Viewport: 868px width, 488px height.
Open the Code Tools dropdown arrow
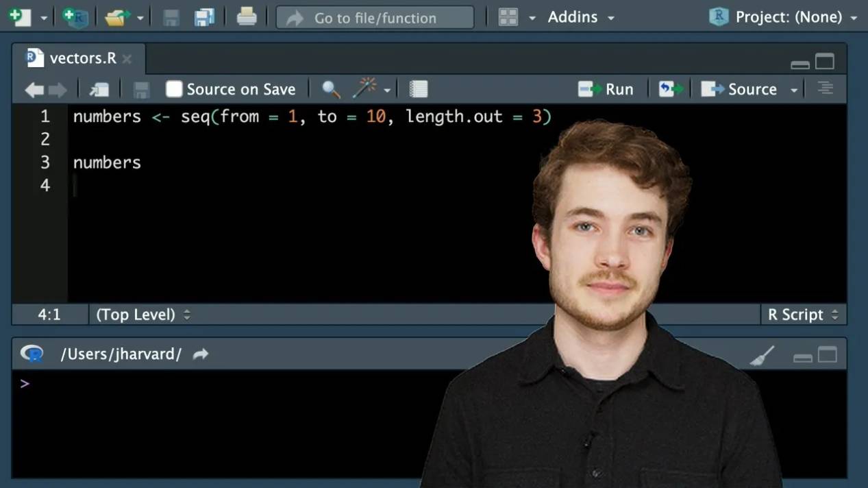click(387, 90)
